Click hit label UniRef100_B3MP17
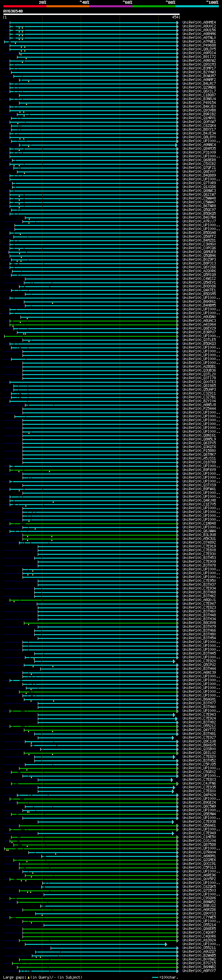This screenshot has height=980, width=222. [x=199, y=68]
